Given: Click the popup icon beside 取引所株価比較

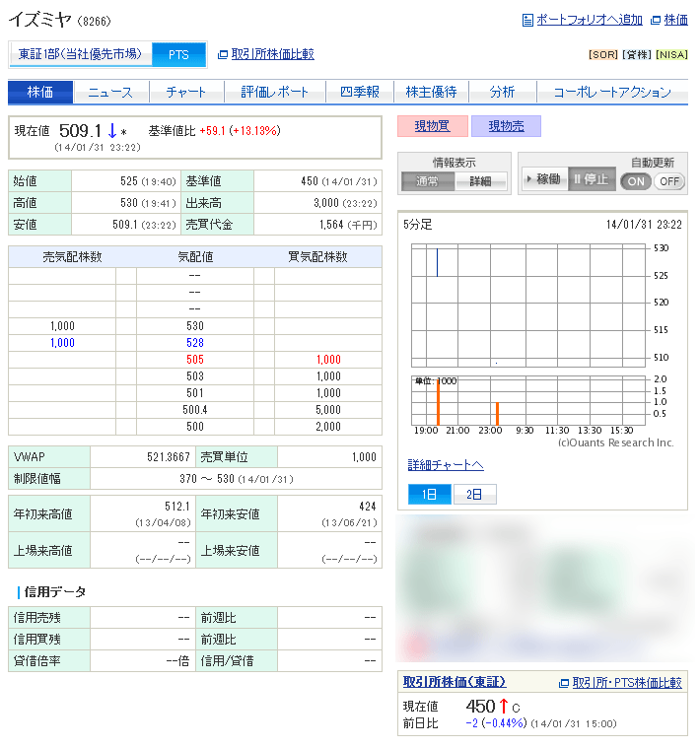Looking at the screenshot, I should (223, 55).
